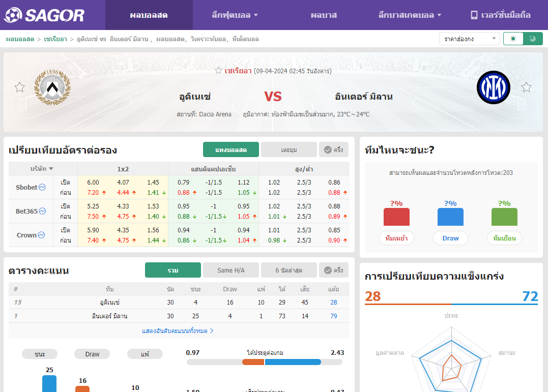Viewport: 548px width, 392px height.
Task: Click the แฮนดิแคปเอเชีย column header
Action: [214, 169]
